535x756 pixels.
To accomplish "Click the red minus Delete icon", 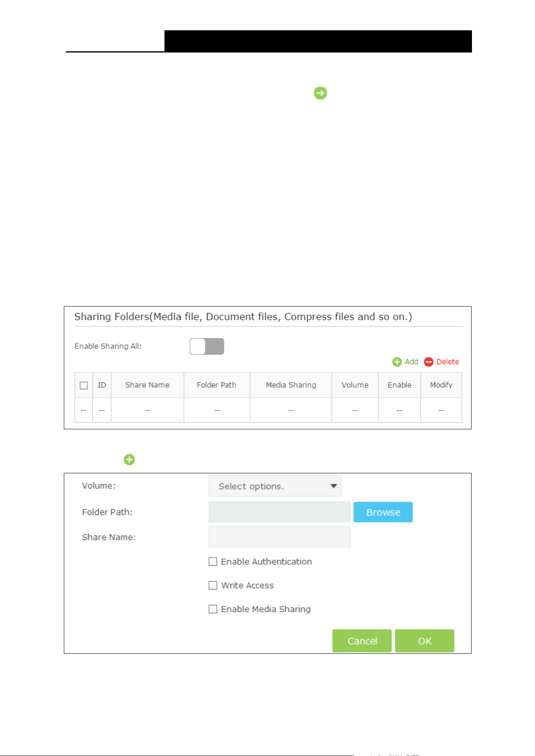I will [x=428, y=362].
